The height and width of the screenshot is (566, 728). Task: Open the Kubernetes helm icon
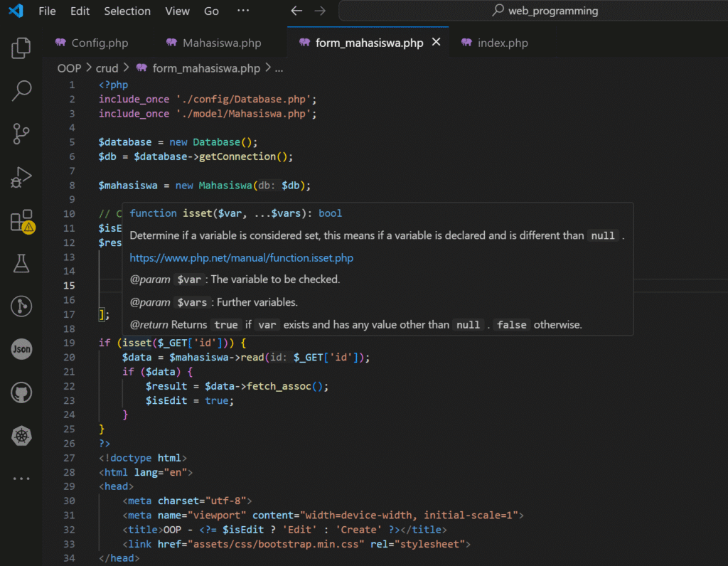tap(21, 435)
